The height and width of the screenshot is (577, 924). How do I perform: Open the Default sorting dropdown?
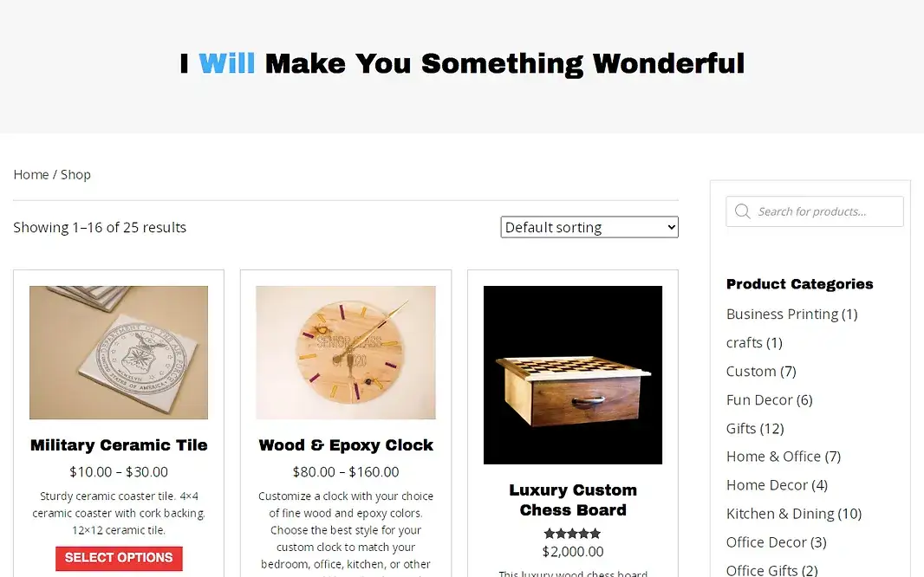(589, 227)
